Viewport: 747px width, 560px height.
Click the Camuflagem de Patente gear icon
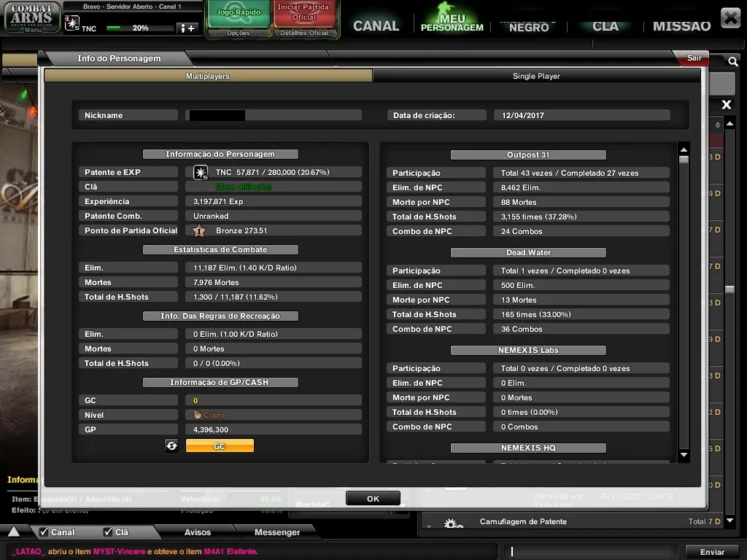point(453,524)
